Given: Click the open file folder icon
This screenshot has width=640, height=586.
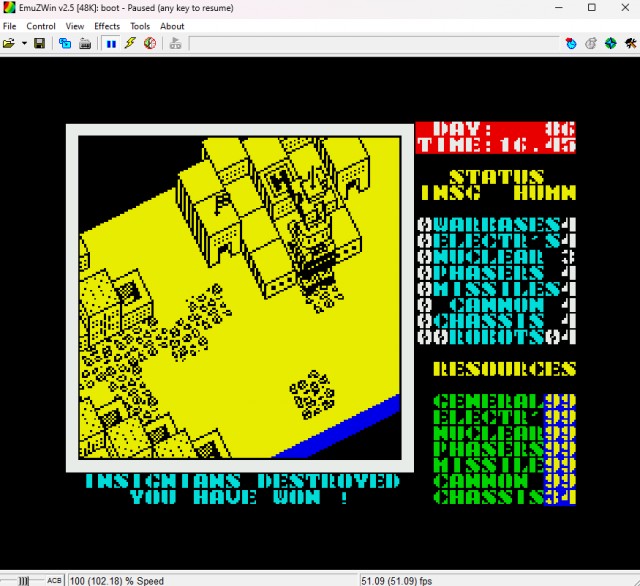Looking at the screenshot, I should [x=8, y=44].
